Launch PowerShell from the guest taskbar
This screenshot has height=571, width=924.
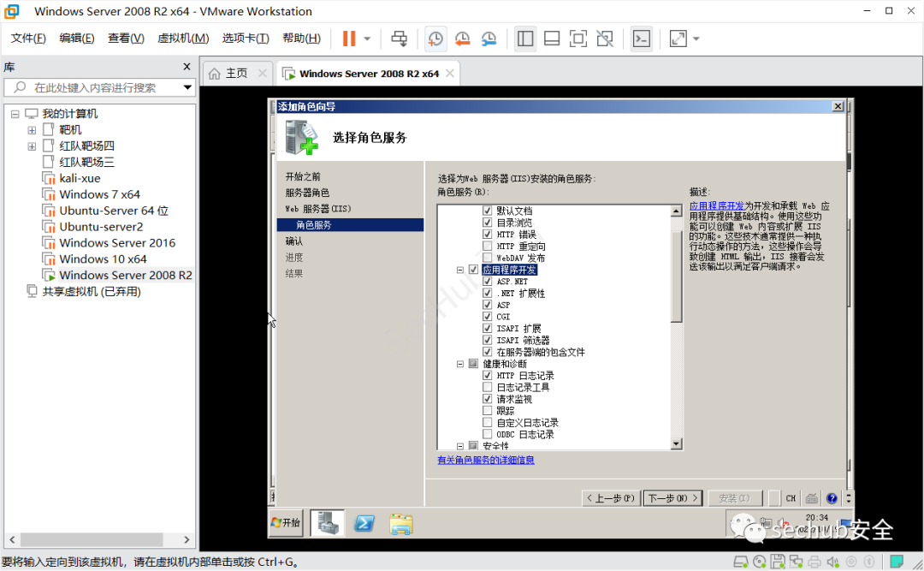[364, 523]
